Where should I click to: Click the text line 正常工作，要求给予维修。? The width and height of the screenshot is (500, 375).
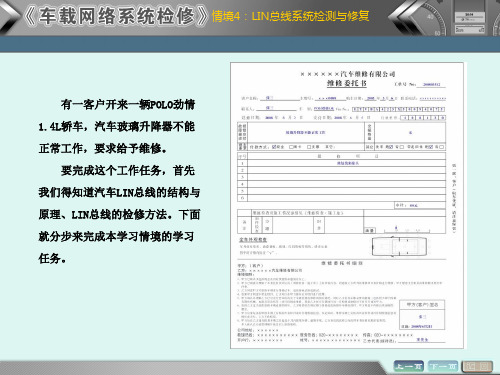[103, 148]
